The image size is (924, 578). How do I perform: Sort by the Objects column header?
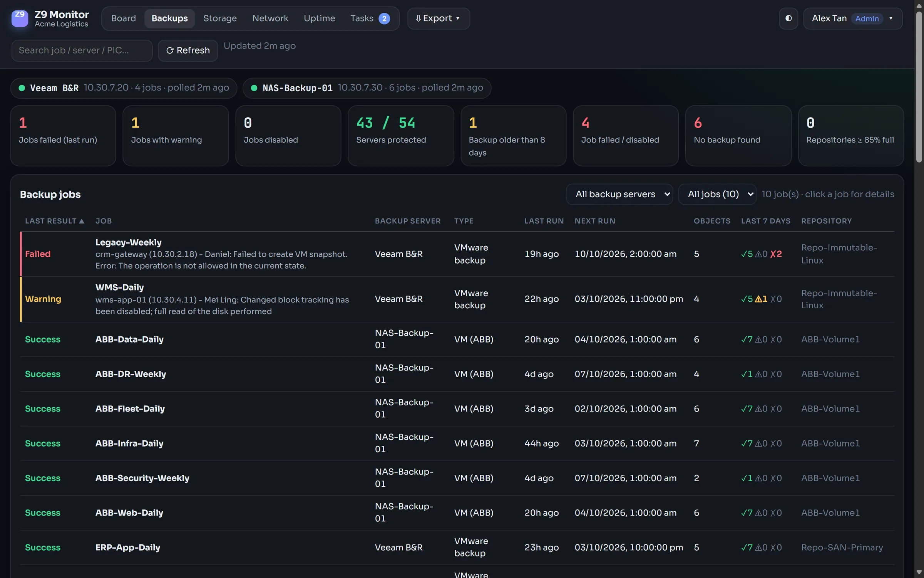tap(712, 221)
